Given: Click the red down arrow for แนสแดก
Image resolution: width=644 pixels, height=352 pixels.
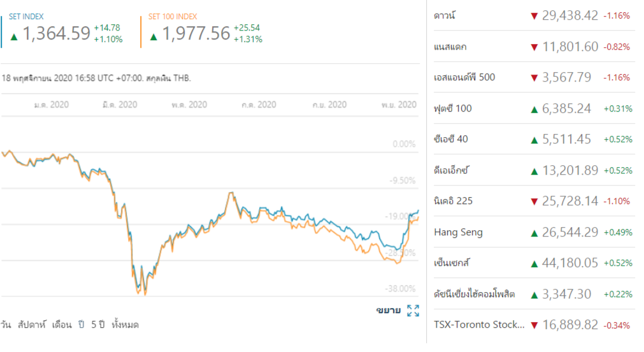Looking at the screenshot, I should point(534,47).
